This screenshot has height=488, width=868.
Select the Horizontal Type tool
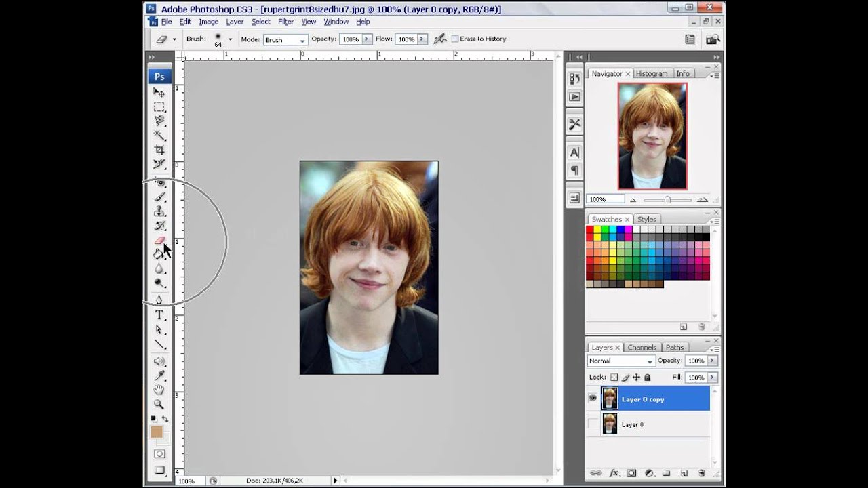(x=159, y=315)
